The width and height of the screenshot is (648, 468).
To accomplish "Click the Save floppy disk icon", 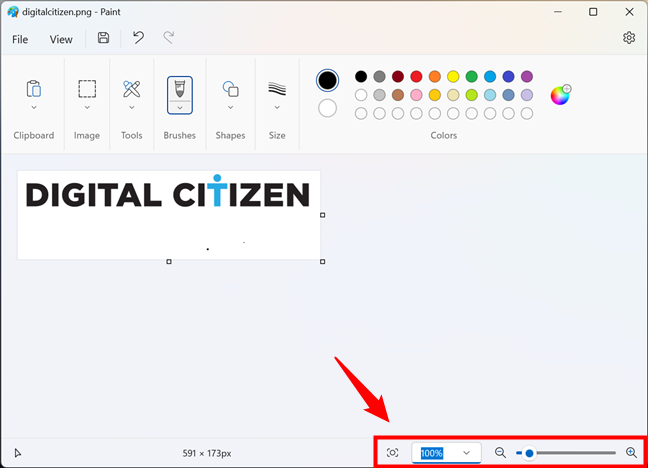I will 103,38.
